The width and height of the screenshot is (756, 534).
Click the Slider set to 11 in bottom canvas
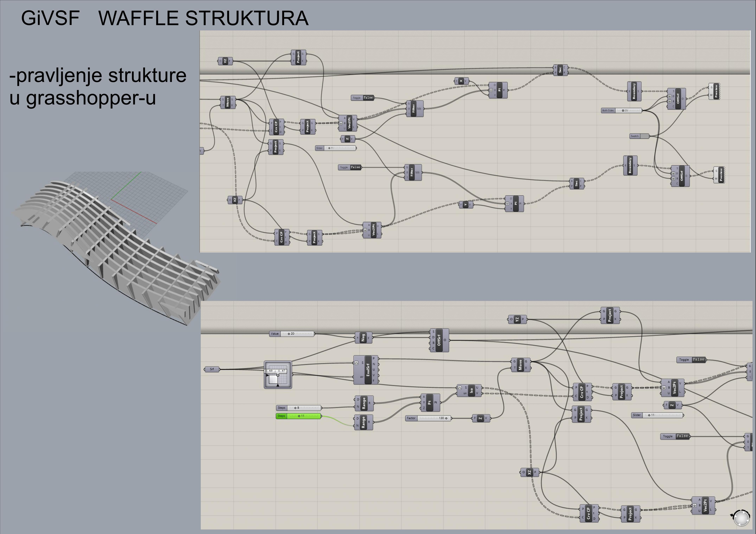point(657,415)
